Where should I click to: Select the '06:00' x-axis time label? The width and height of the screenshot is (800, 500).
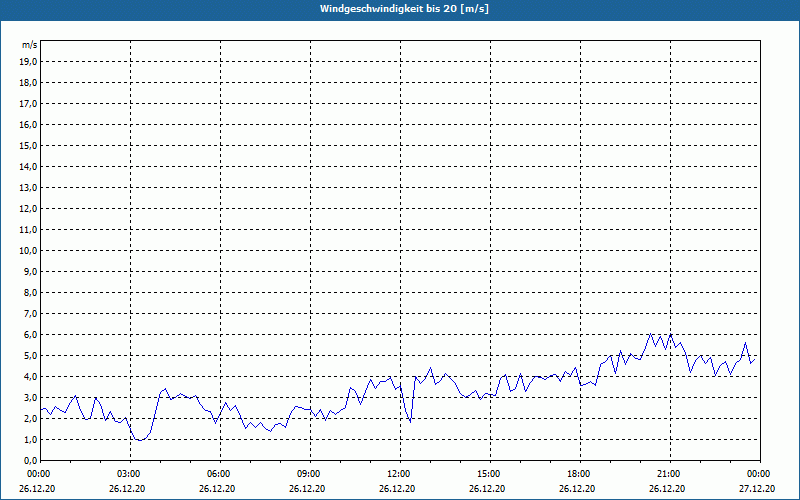pos(218,474)
